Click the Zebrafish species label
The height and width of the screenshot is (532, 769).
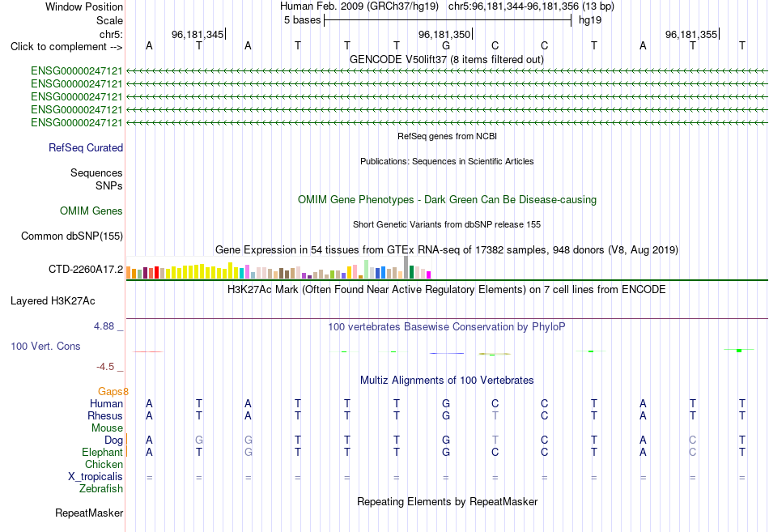click(101, 489)
